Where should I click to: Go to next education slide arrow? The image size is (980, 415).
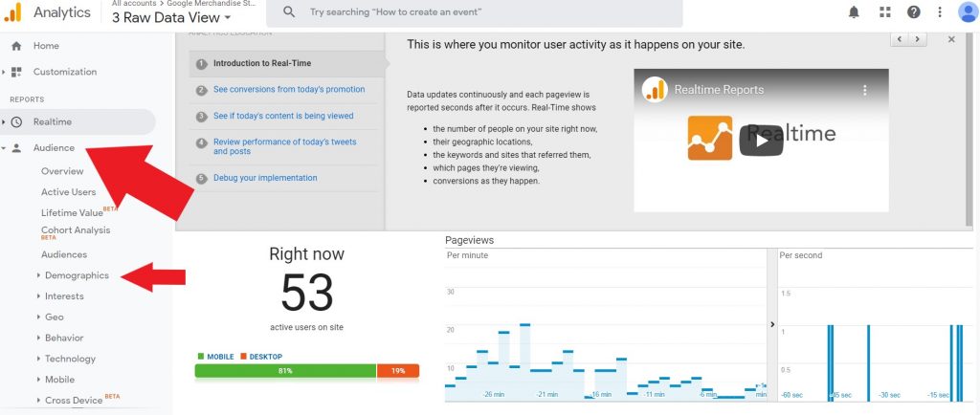tap(917, 39)
